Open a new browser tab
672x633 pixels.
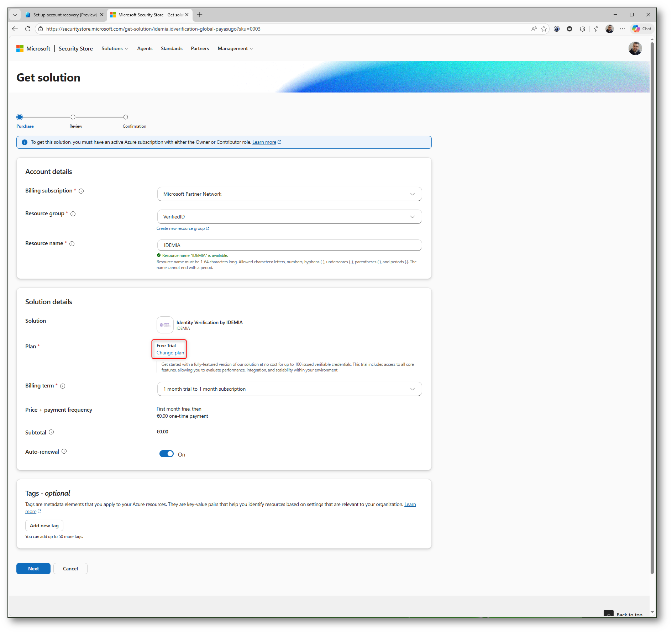tap(200, 15)
